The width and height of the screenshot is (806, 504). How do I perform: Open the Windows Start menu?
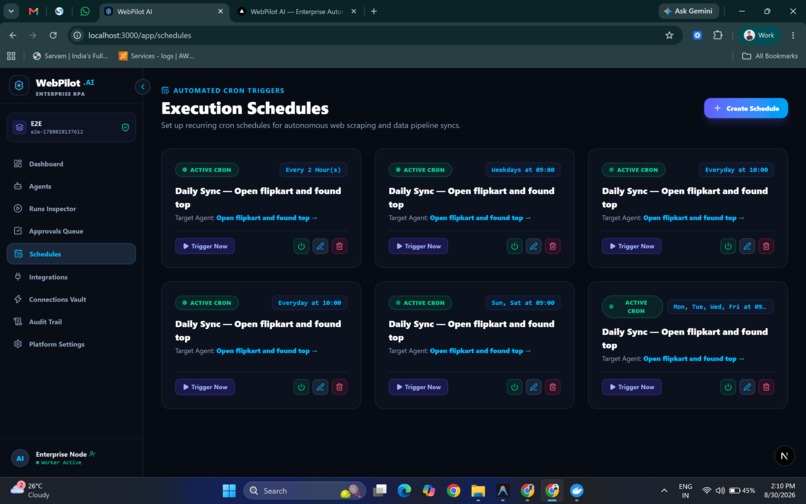click(x=229, y=491)
